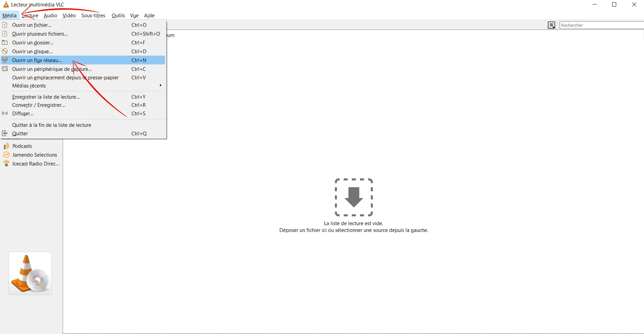Choose Ouvrir plusieurs fichiers... entry

click(x=83, y=34)
